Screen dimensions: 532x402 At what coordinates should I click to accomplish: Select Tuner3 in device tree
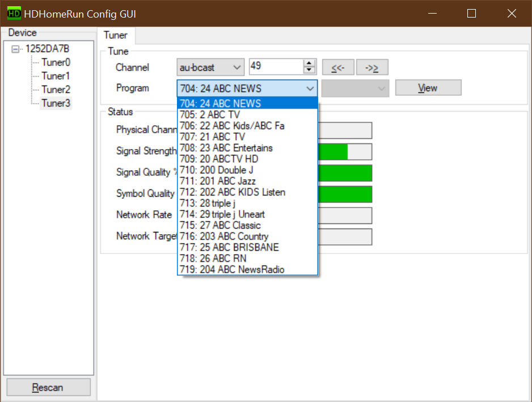[x=56, y=103]
